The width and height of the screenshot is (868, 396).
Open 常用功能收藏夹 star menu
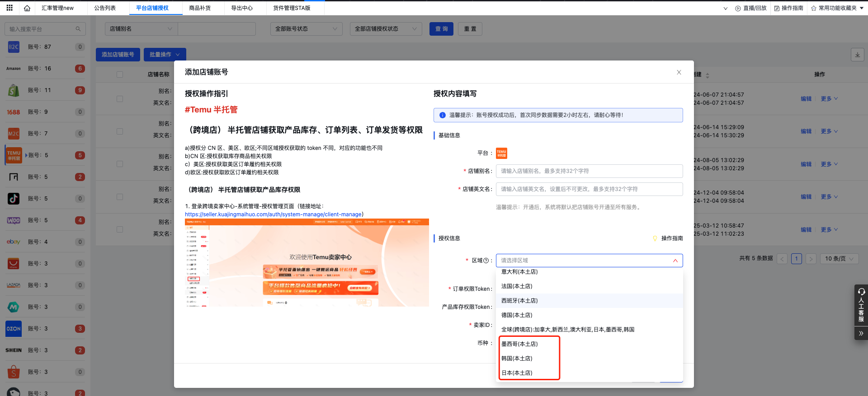pyautogui.click(x=837, y=8)
